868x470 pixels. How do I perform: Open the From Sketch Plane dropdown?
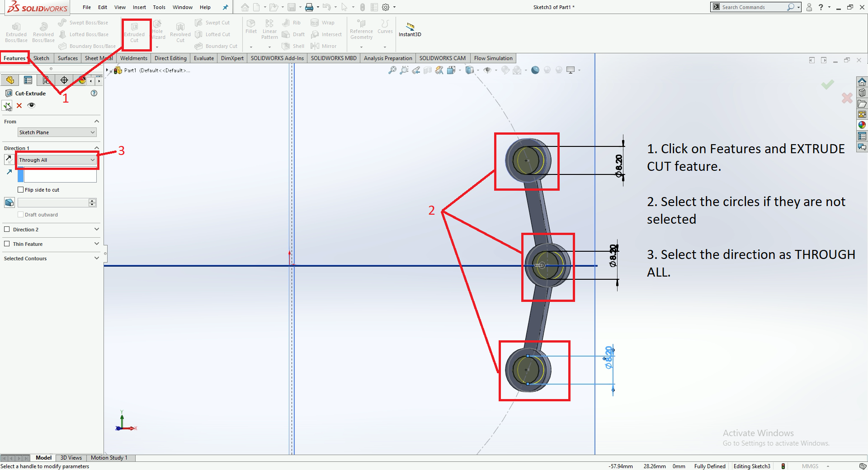point(57,132)
